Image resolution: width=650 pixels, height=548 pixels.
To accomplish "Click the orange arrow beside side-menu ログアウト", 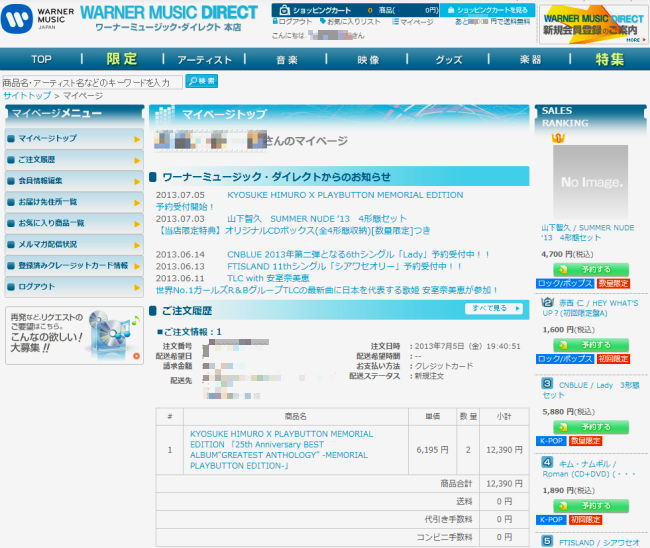I will (137, 287).
